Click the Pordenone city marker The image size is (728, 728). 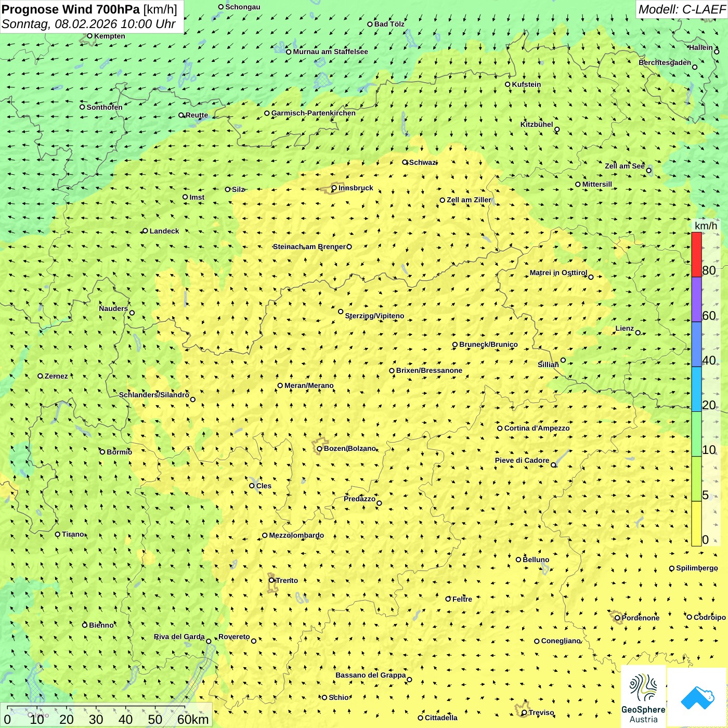pos(617,618)
